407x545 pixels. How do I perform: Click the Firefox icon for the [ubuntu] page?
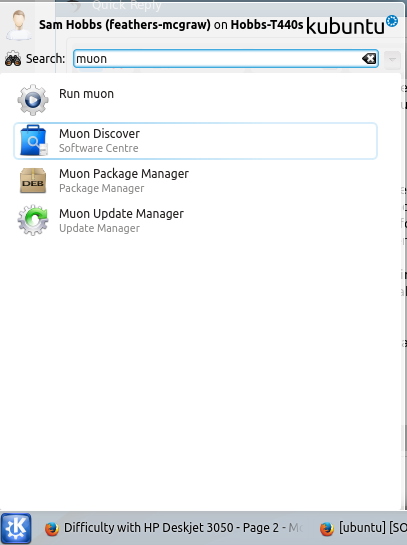327,529
